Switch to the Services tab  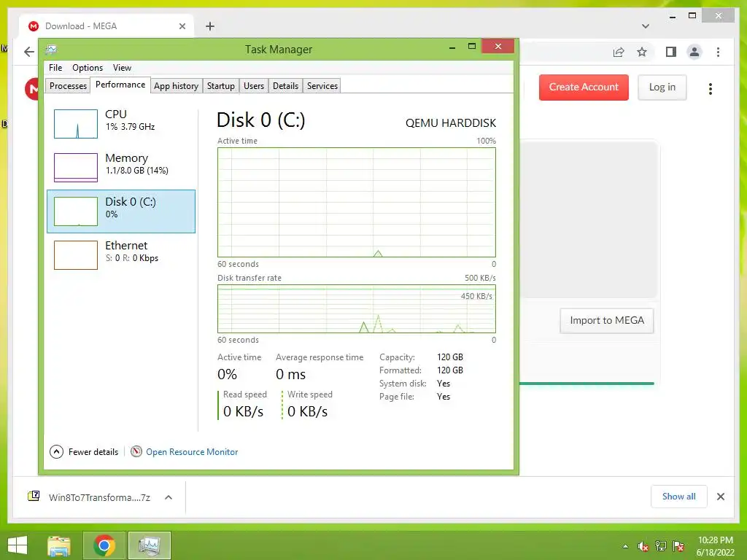pyautogui.click(x=322, y=86)
